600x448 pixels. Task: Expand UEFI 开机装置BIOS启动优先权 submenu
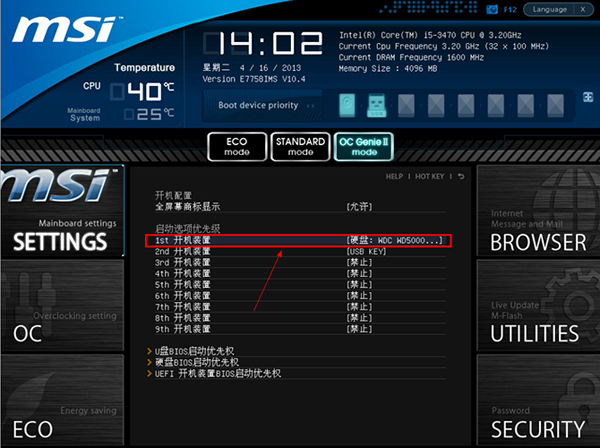pyautogui.click(x=218, y=373)
